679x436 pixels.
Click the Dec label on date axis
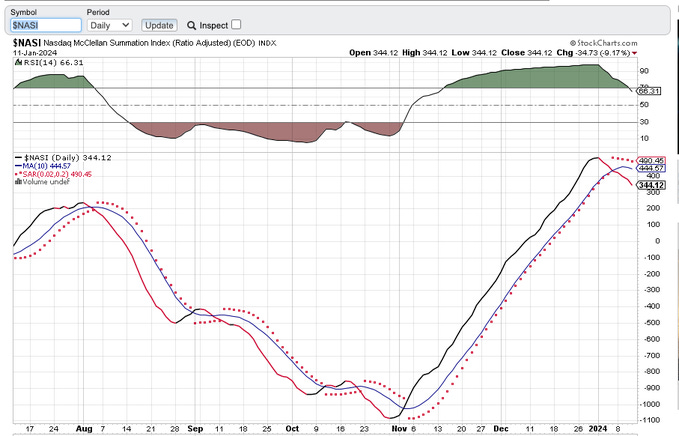pos(501,429)
